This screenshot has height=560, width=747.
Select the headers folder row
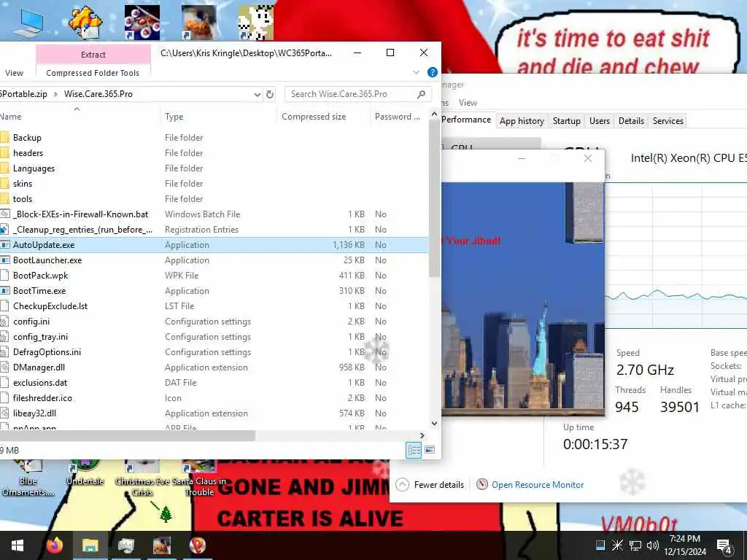point(214,153)
